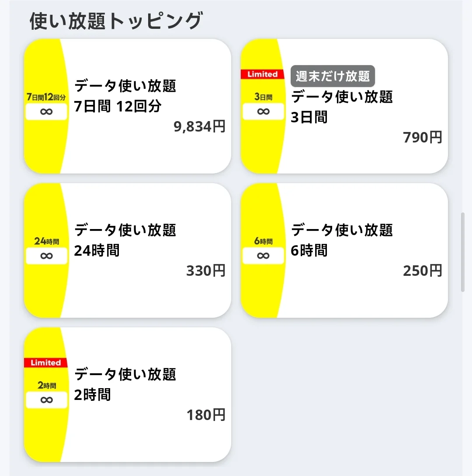
Task: Click the 180円 price
Action: point(206,415)
